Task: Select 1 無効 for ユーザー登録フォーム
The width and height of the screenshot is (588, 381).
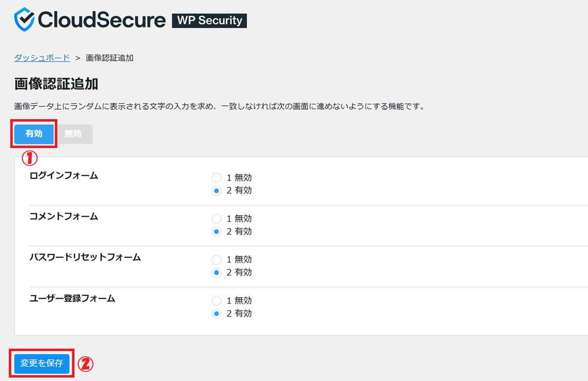Action: coord(217,301)
